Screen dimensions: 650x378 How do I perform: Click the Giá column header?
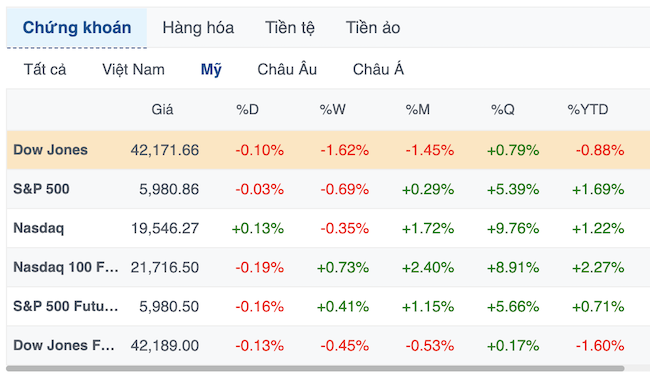(x=162, y=109)
